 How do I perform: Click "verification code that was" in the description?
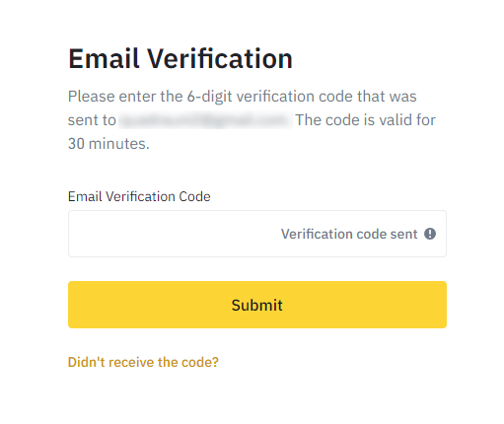pyautogui.click(x=326, y=97)
